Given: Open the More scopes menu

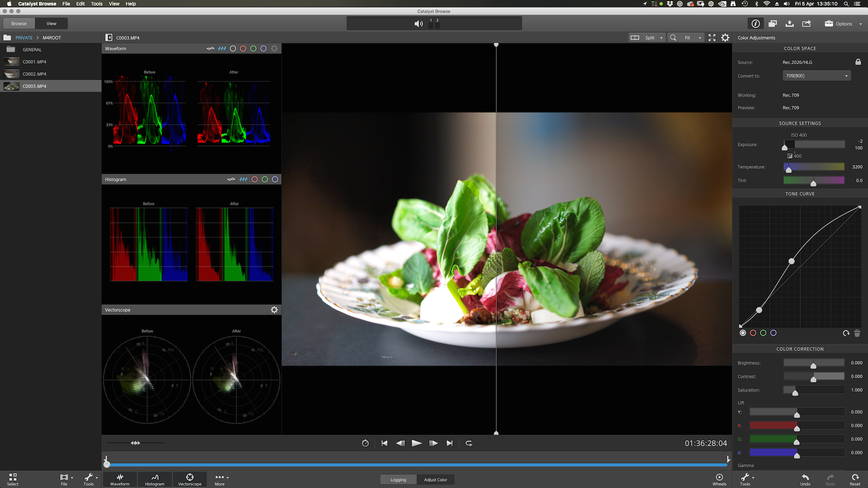Looking at the screenshot, I should point(221,479).
